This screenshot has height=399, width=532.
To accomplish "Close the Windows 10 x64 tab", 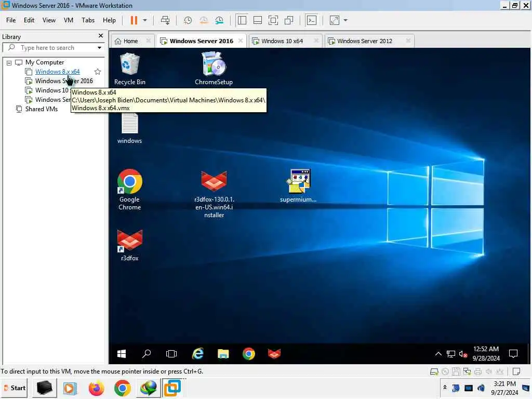I will (316, 41).
